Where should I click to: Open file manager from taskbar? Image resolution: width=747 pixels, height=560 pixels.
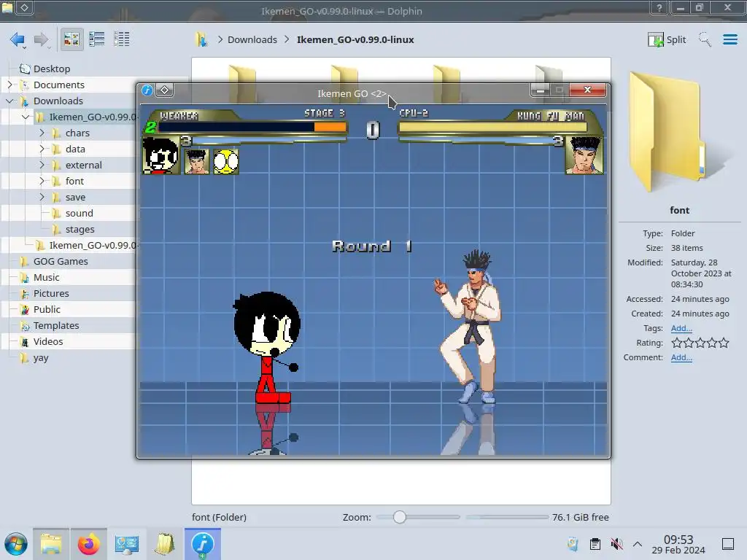(x=51, y=544)
